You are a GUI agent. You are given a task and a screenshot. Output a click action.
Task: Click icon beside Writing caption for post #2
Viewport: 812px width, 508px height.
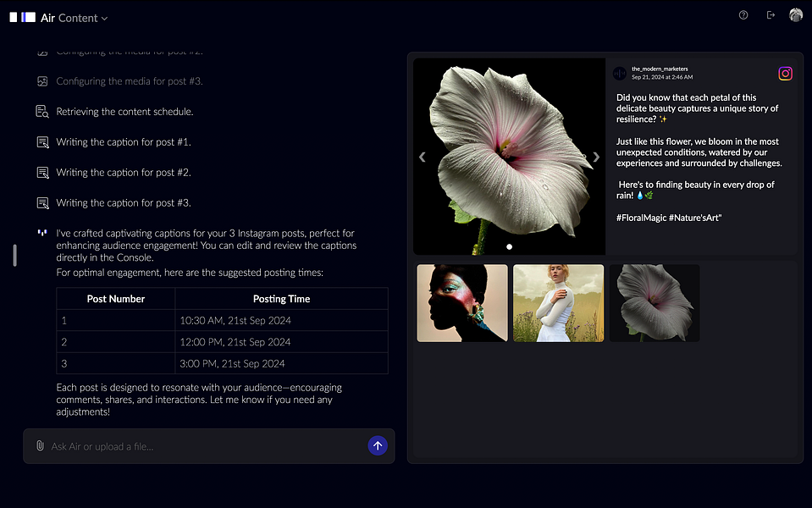pyautogui.click(x=42, y=173)
